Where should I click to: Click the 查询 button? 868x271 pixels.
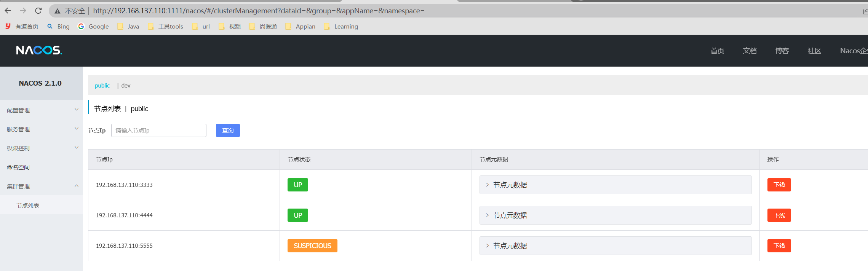click(228, 130)
